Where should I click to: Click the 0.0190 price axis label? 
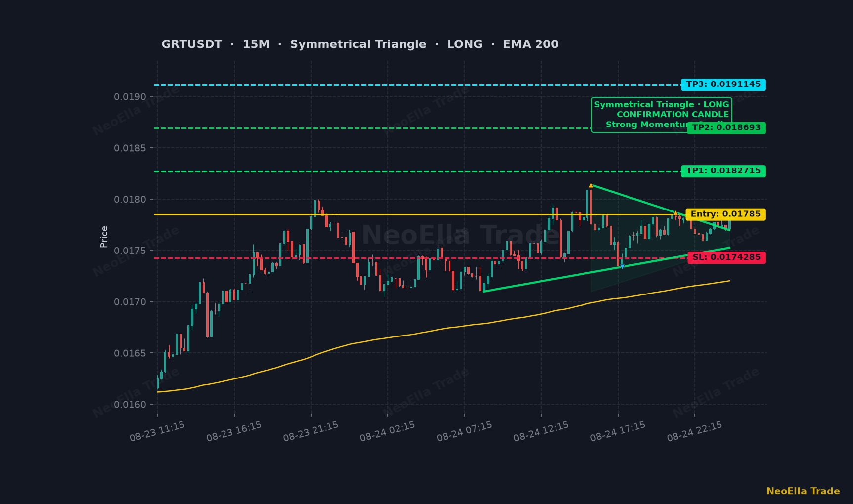tap(130, 97)
